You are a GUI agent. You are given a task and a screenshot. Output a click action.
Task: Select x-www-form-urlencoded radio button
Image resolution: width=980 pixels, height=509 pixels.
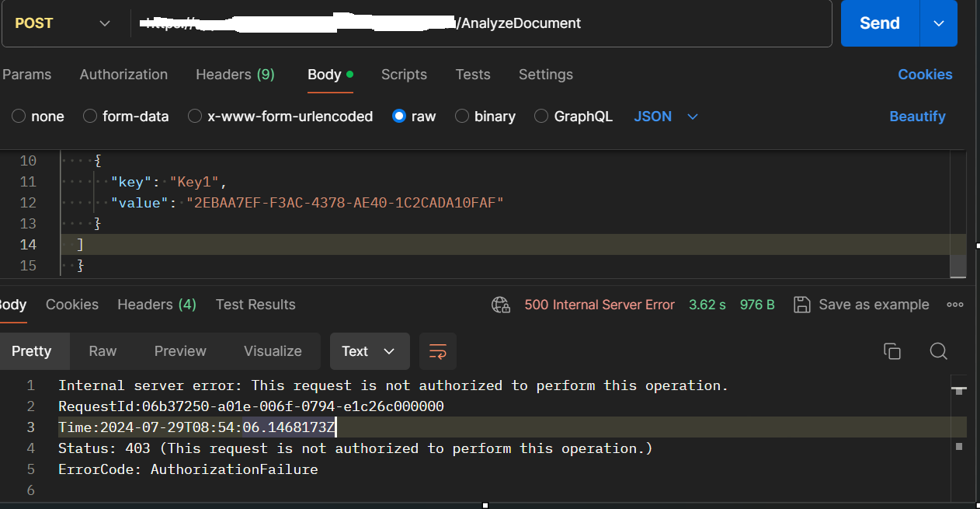point(195,117)
